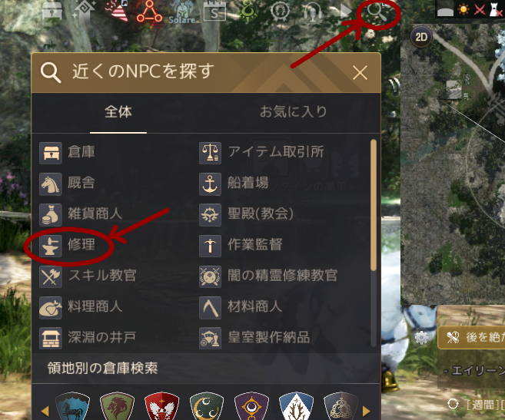Open the gear settings icon near minimap

(x=421, y=338)
